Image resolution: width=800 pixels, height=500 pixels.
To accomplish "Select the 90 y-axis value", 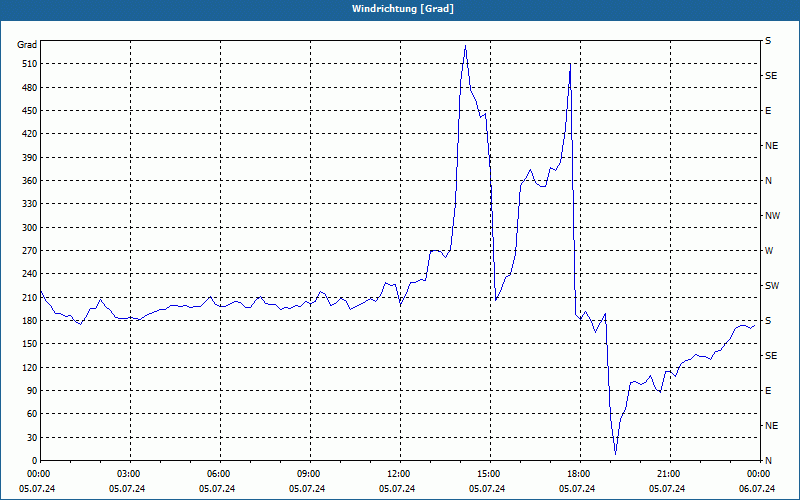I will [32, 391].
